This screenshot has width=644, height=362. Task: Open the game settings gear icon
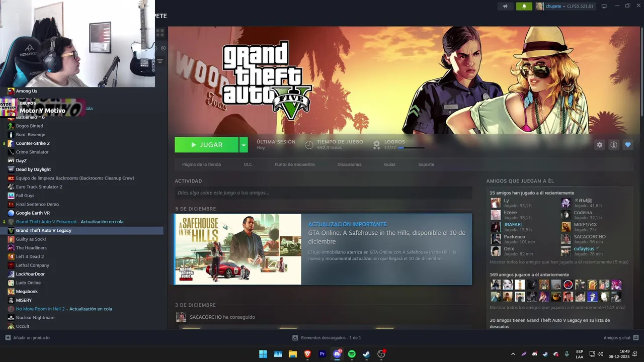(x=599, y=145)
